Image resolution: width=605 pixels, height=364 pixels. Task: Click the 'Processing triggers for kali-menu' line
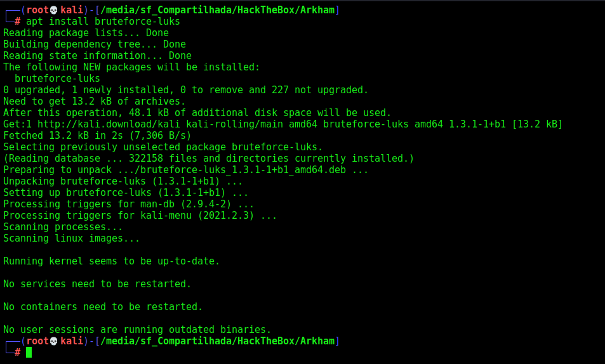pos(140,216)
